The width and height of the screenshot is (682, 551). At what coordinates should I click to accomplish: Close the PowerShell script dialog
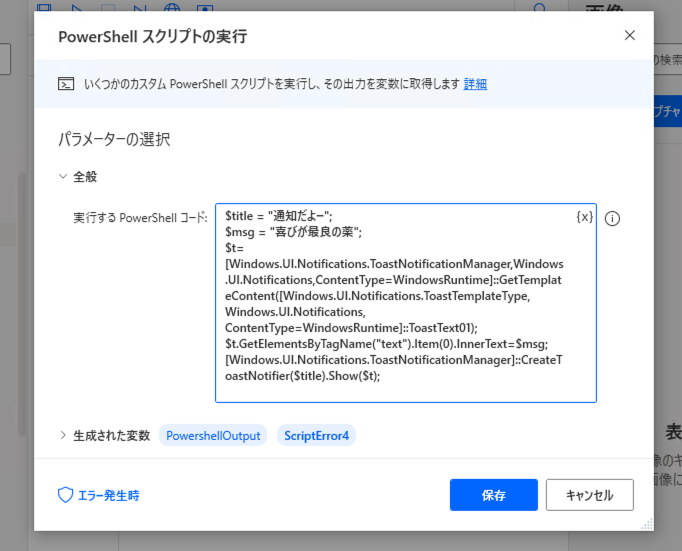click(x=629, y=36)
